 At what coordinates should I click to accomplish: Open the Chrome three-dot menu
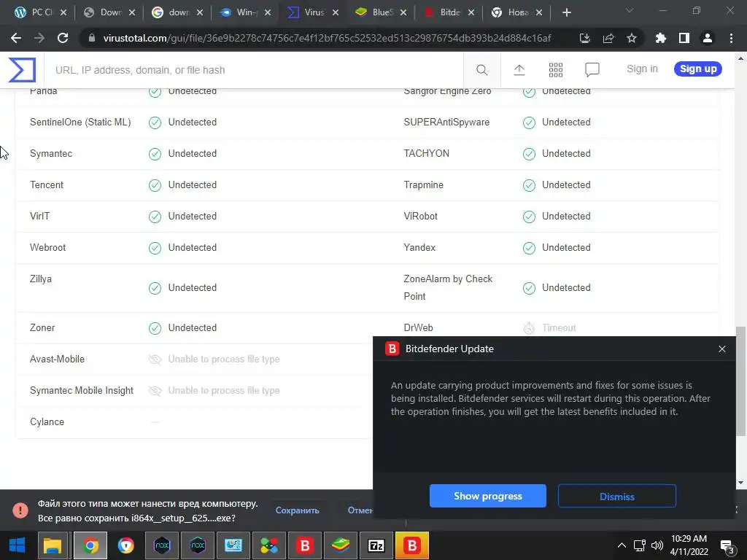[731, 38]
